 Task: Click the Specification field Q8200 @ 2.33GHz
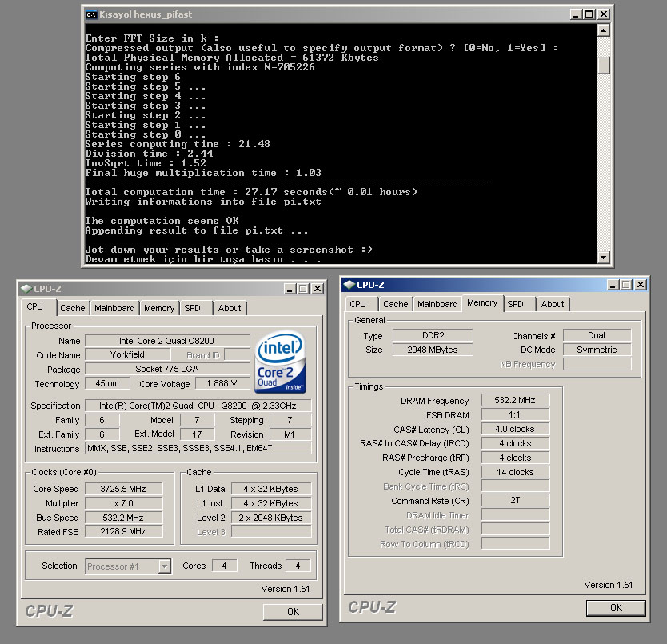[x=198, y=406]
